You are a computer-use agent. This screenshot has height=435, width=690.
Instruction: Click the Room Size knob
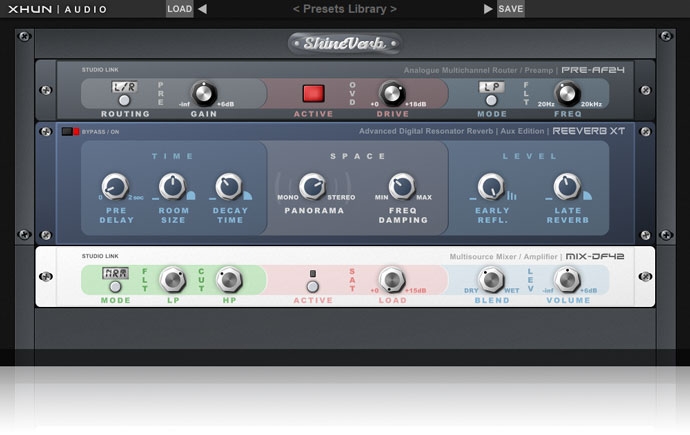[172, 186]
